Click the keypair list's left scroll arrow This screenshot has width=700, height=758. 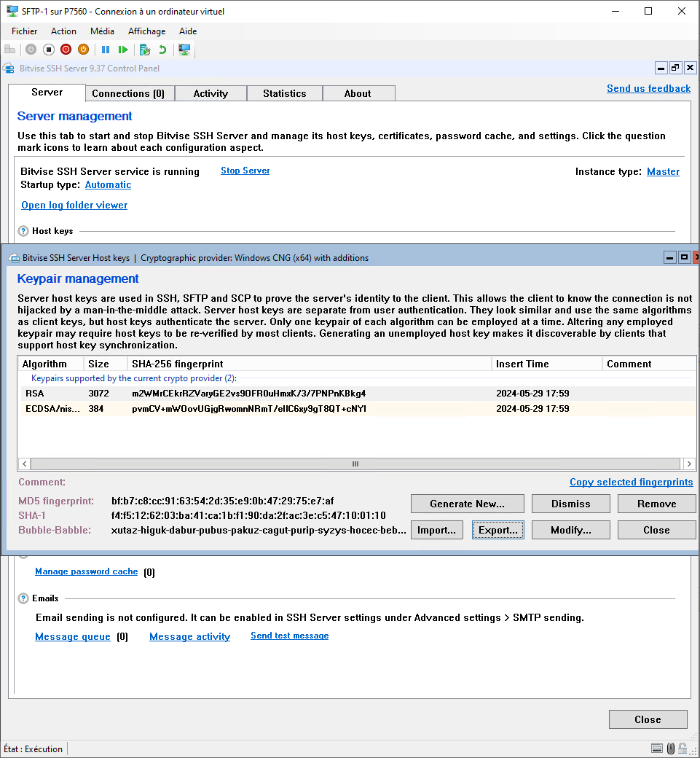coord(25,464)
